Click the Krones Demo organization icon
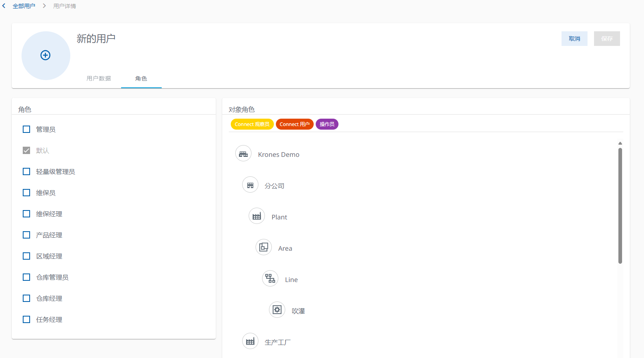Viewport: 644px width, 358px height. pos(243,154)
